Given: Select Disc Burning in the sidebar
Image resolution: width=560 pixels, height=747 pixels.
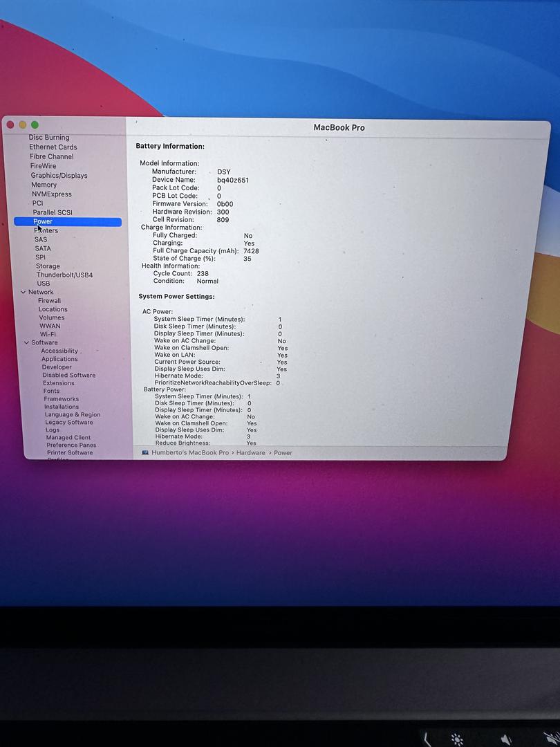Looking at the screenshot, I should coord(49,138).
